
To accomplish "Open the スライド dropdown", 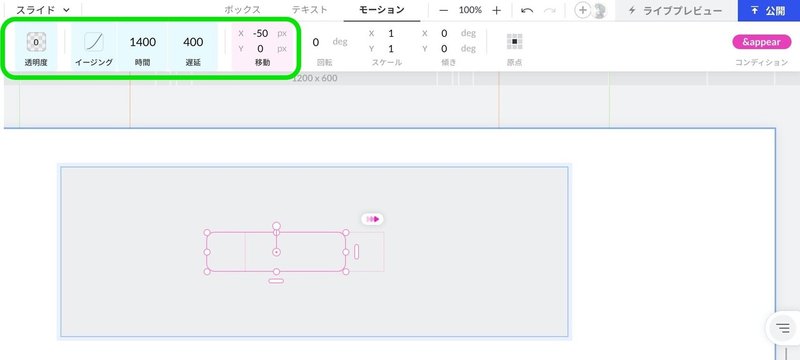I will [43, 10].
